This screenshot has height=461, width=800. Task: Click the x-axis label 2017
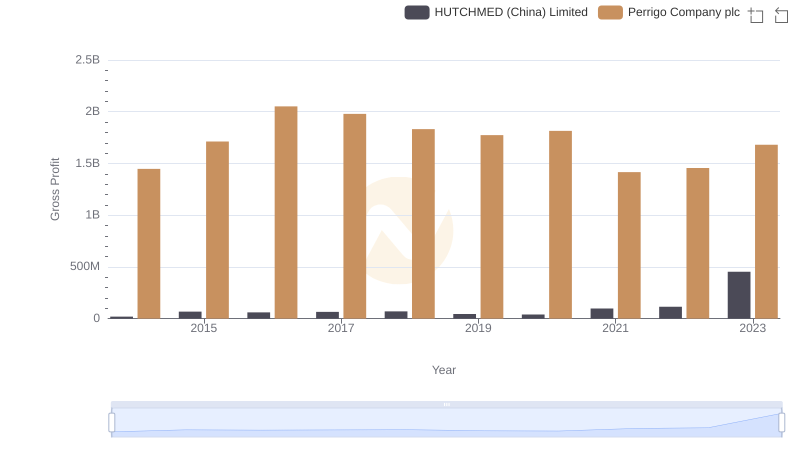[x=341, y=328]
